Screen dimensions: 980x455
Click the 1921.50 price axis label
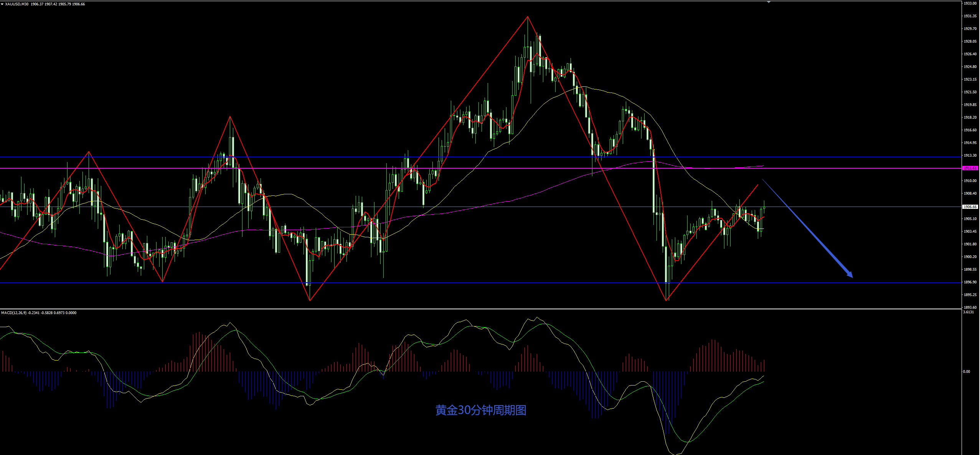tap(970, 92)
